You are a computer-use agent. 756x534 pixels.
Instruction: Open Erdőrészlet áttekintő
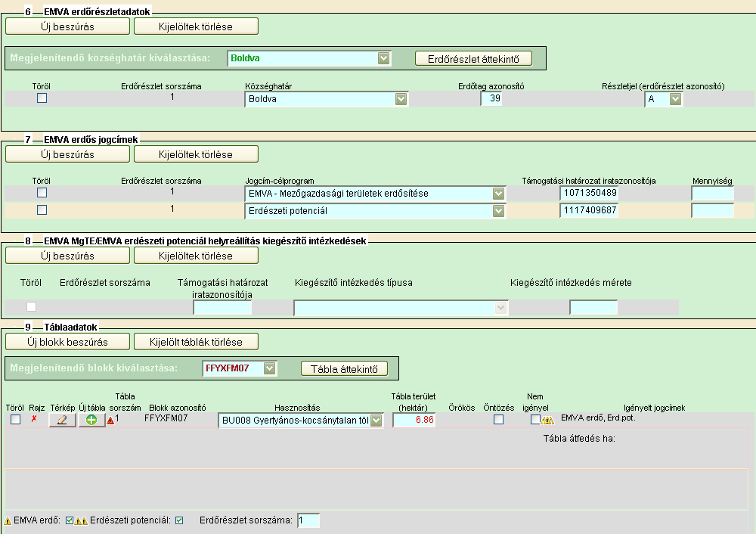click(x=473, y=59)
